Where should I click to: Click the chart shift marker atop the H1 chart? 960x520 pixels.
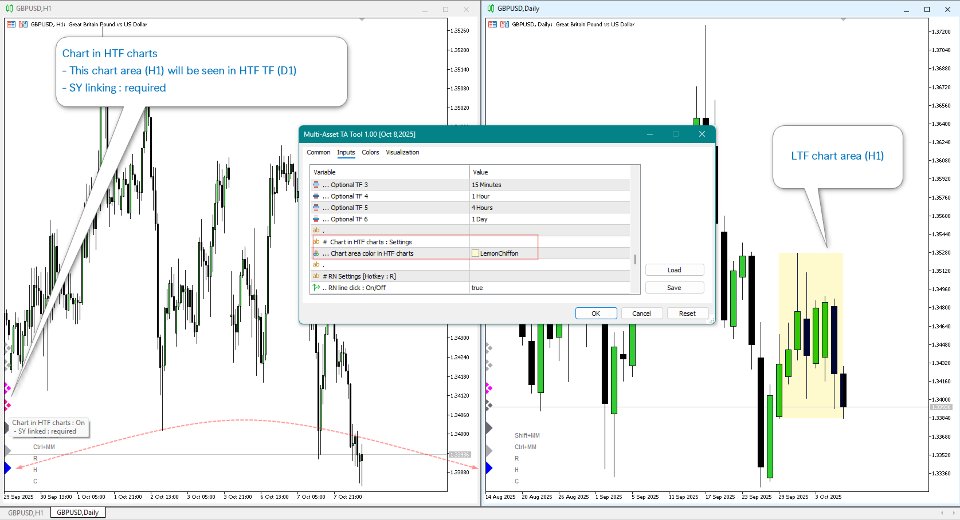(362, 20)
